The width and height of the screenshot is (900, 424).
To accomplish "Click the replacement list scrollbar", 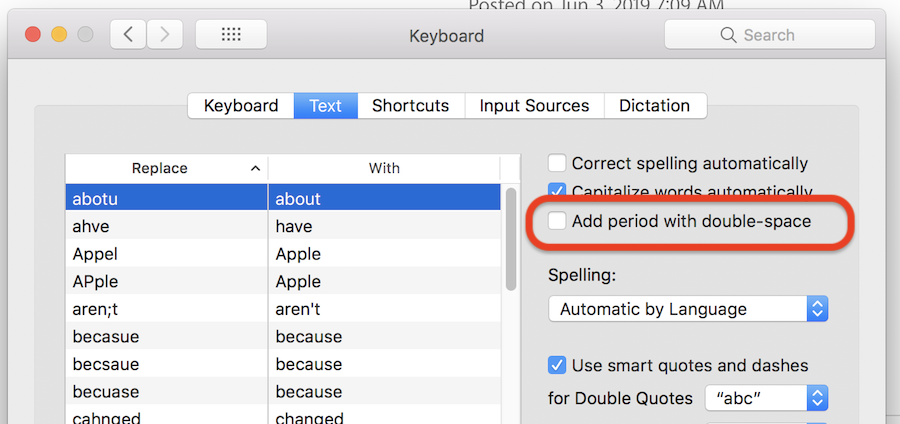I will coord(511,240).
